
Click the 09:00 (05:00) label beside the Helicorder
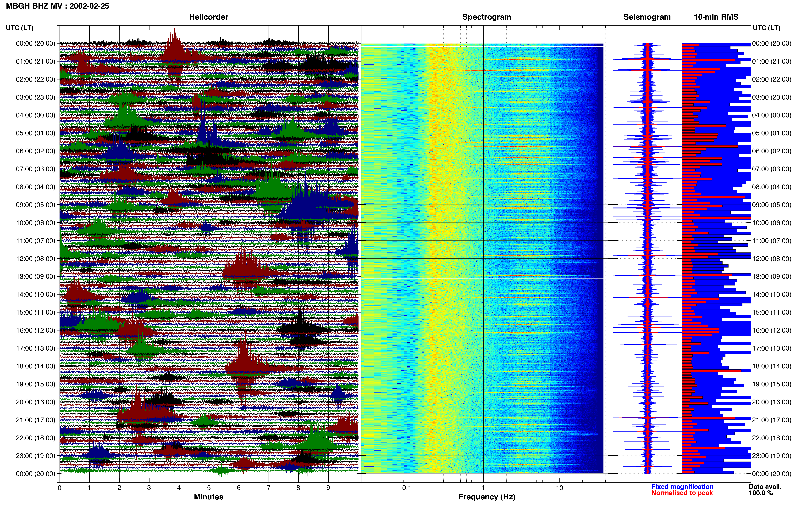(x=36, y=205)
